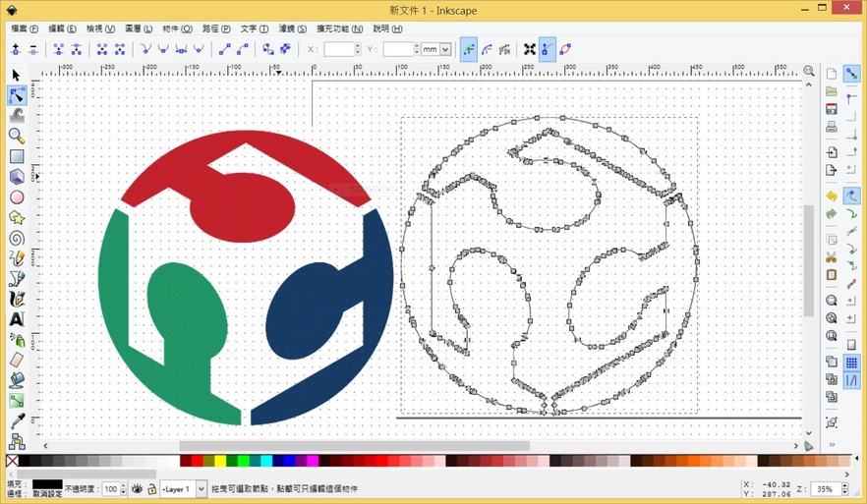
Task: Choose the Bezier Pen tool
Action: coord(17,279)
